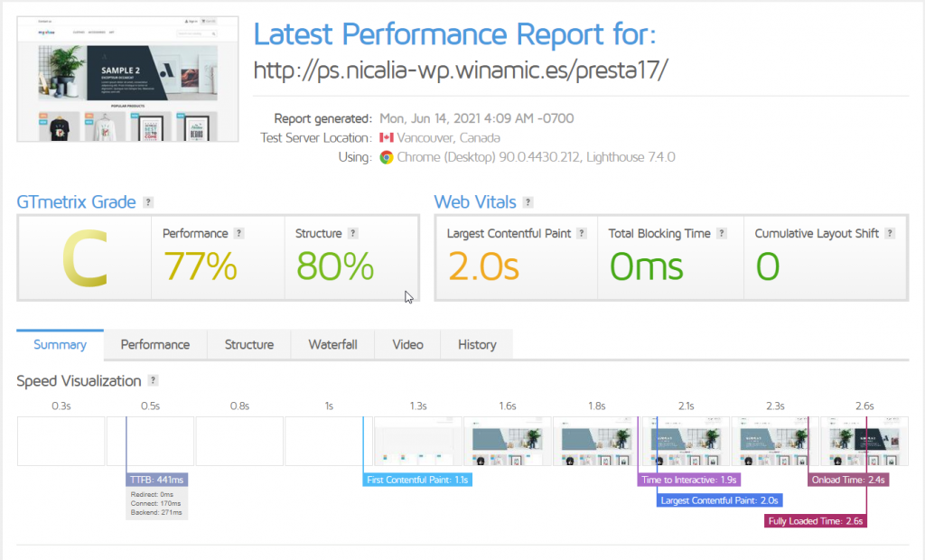Click help icon beside Performance score

coord(239,233)
